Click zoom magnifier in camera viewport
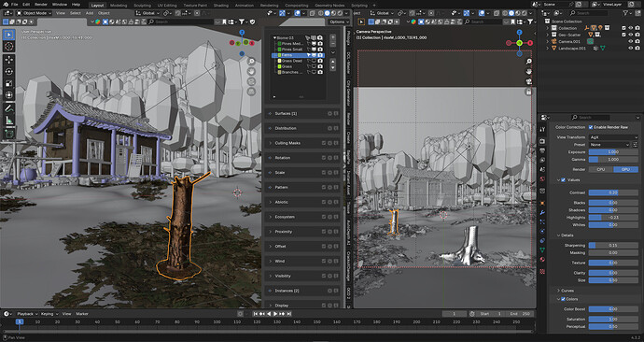Image resolution: width=644 pixels, height=342 pixels. [x=528, y=62]
